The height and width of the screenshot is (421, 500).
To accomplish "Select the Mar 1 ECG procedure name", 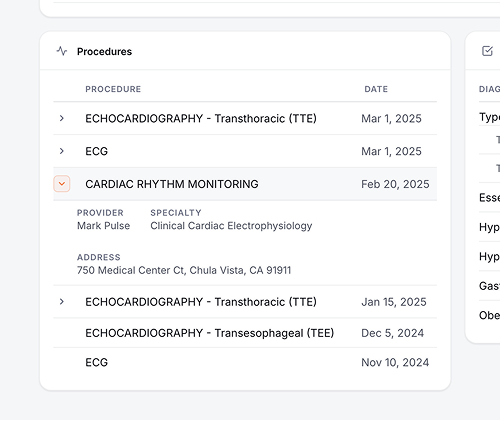I will click(x=96, y=151).
